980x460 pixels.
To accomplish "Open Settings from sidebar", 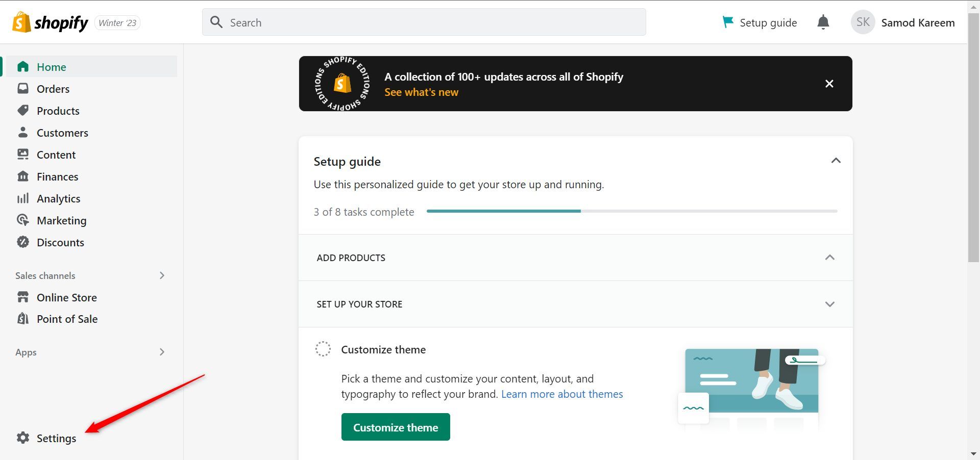I will pos(56,438).
